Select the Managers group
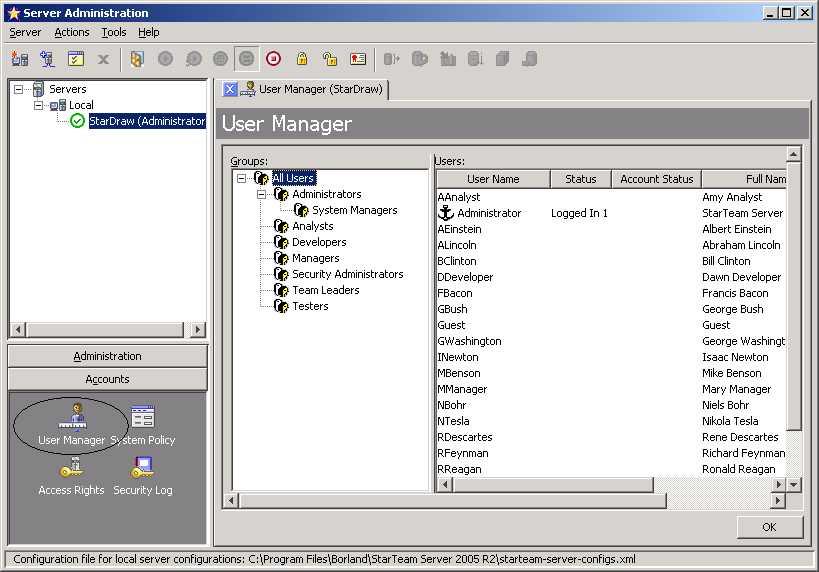The image size is (819, 572). [x=315, y=258]
